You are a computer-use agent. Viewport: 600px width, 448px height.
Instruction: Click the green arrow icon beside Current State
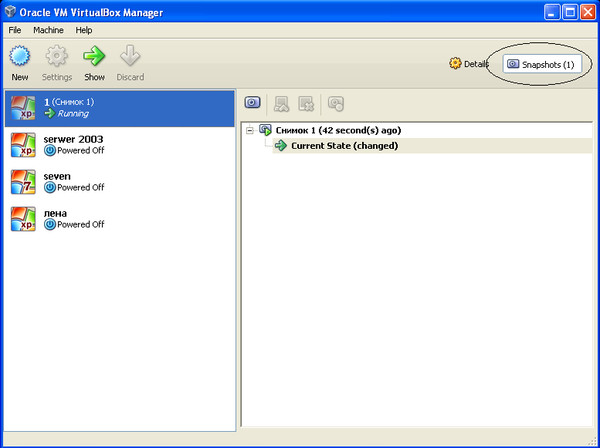coord(281,145)
